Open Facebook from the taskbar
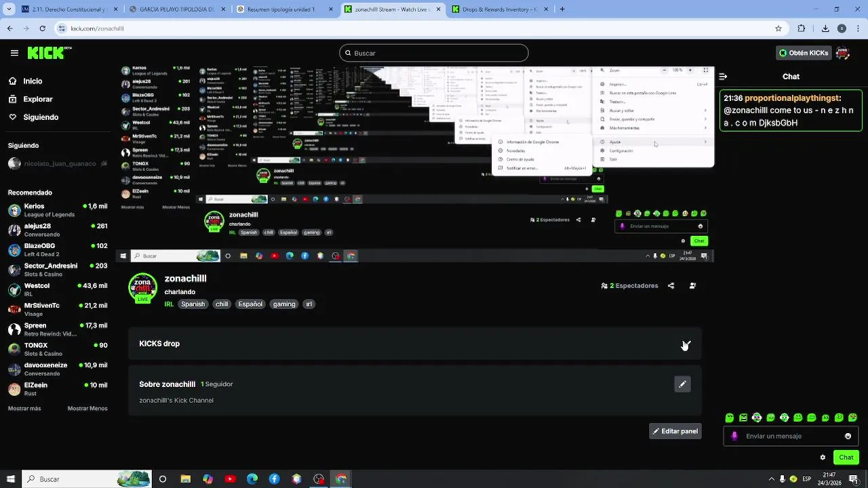This screenshot has height=488, width=868. [275, 479]
